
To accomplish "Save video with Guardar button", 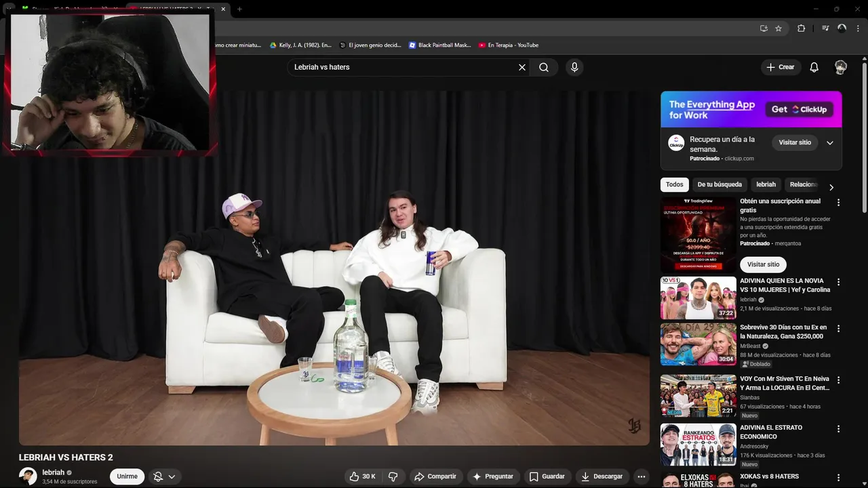I will 547,476.
